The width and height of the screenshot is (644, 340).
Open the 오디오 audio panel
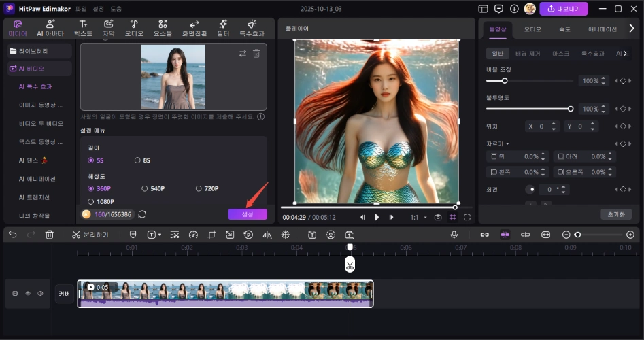coord(134,29)
